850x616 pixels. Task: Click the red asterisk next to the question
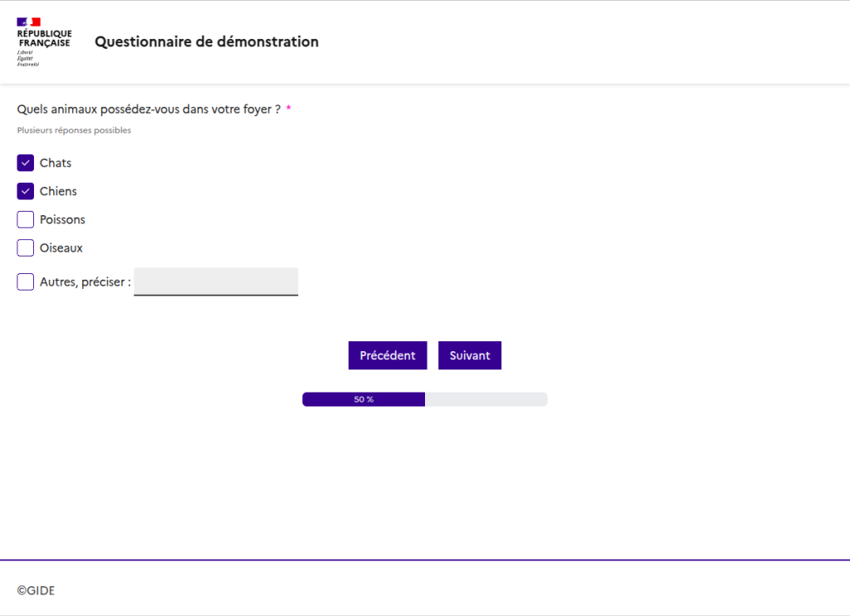click(288, 108)
